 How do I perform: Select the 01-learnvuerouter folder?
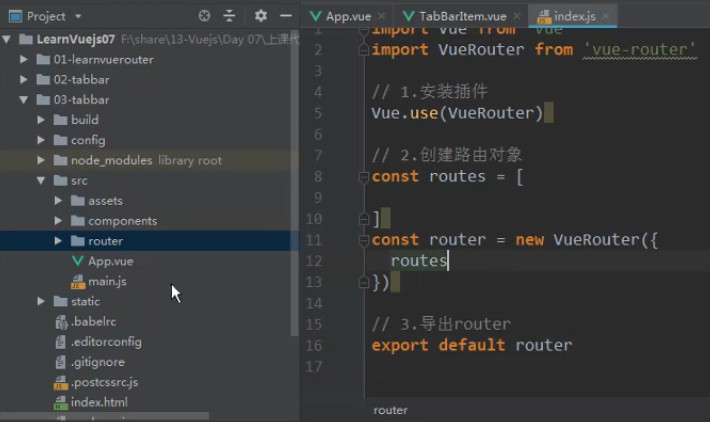[103, 59]
